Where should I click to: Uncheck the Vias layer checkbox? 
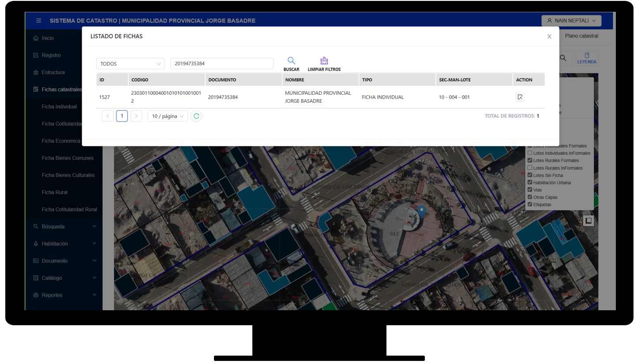click(530, 190)
